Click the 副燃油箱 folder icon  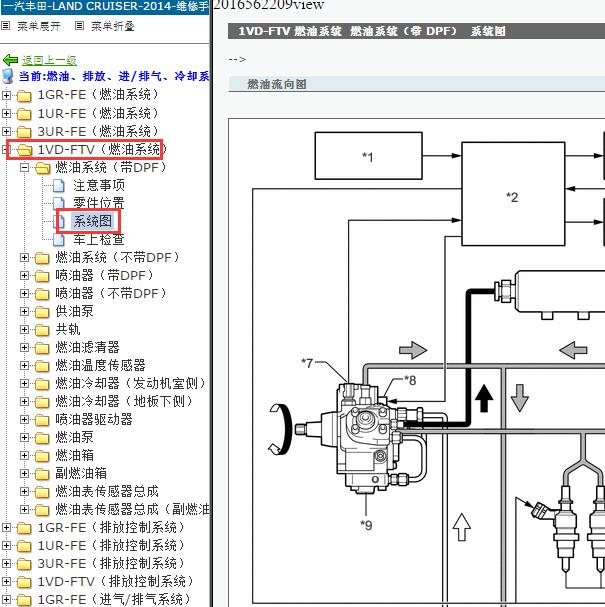[x=42, y=474]
